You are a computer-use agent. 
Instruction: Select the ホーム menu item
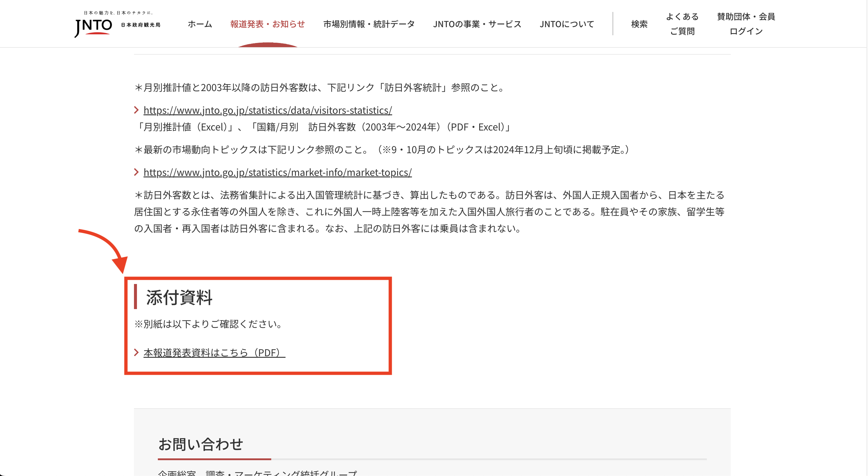click(200, 24)
